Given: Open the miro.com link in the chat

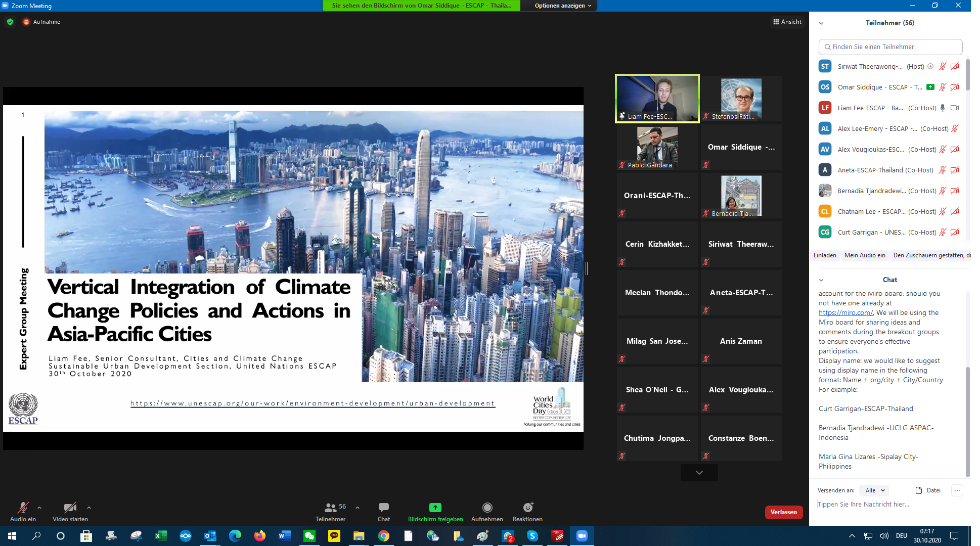Looking at the screenshot, I should pos(846,313).
